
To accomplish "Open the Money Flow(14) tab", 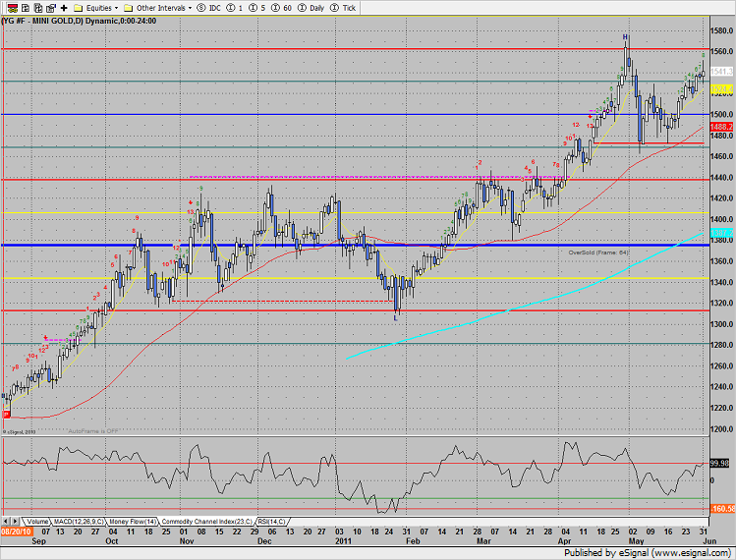I will [133, 522].
